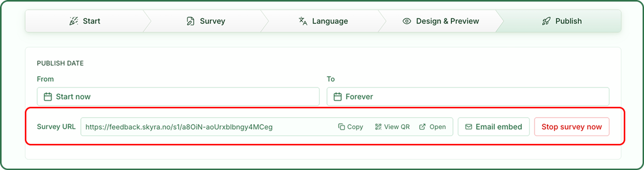Click the rocket icon beside Publish
The width and height of the screenshot is (644, 170).
pos(546,21)
